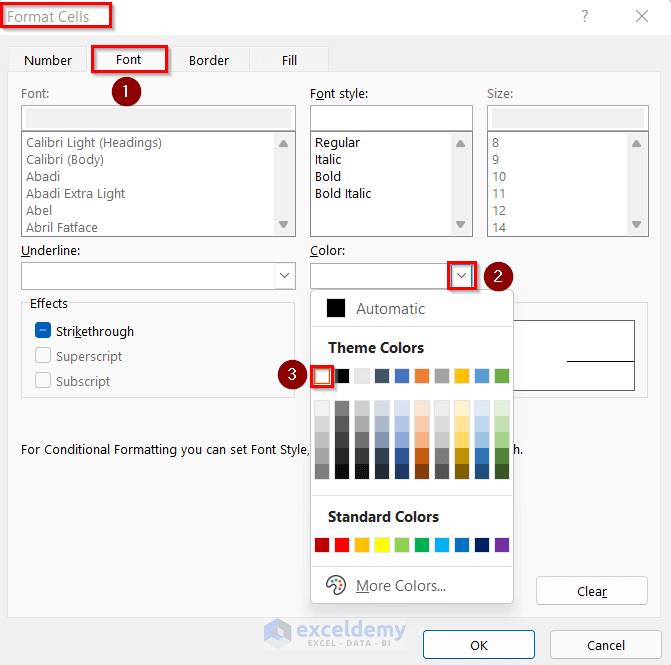671x665 pixels.
Task: Switch to the Number tab
Action: tap(48, 60)
